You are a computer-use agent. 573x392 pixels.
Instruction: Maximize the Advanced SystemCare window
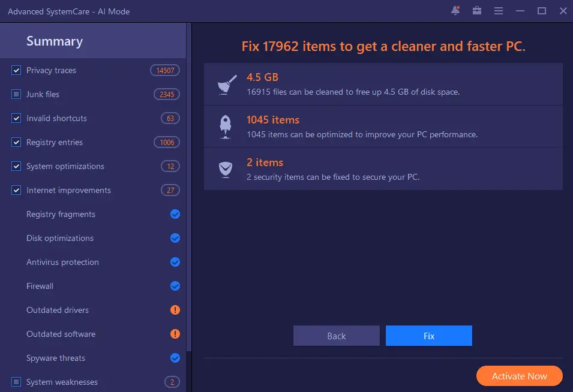pyautogui.click(x=542, y=11)
